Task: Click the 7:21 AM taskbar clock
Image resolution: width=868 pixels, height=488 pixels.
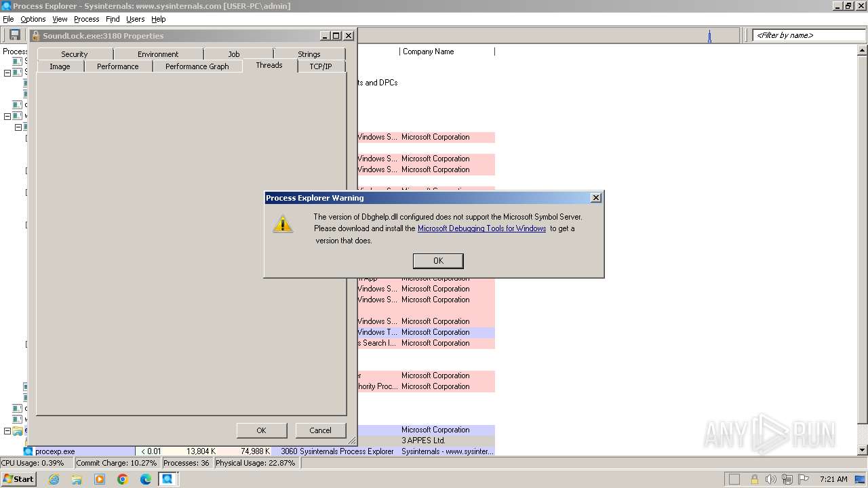Action: (x=833, y=479)
